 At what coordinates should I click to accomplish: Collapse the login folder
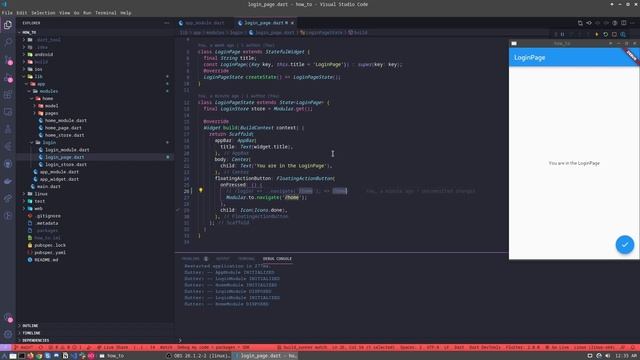pos(95,142)
